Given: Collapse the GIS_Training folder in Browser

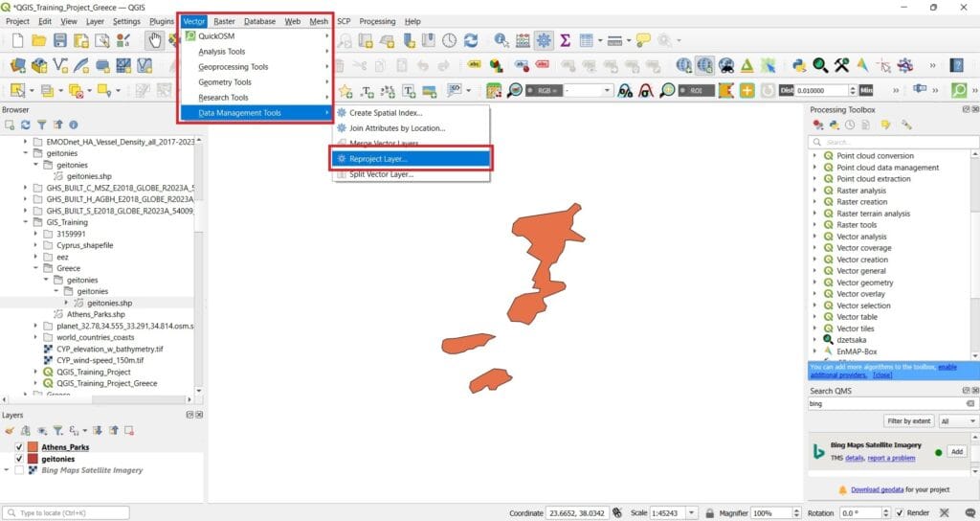Looking at the screenshot, I should tap(26, 222).
